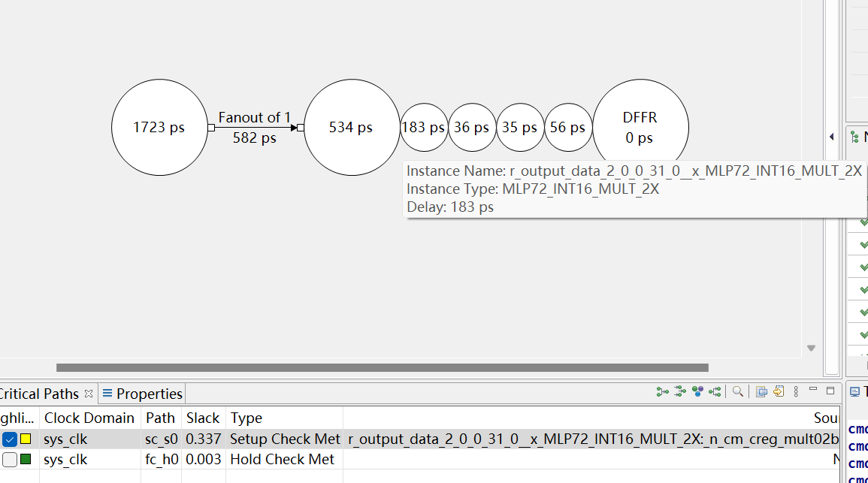The height and width of the screenshot is (483, 868).
Task: Click the fourth green fan-out tree icon
Action: pos(715,391)
